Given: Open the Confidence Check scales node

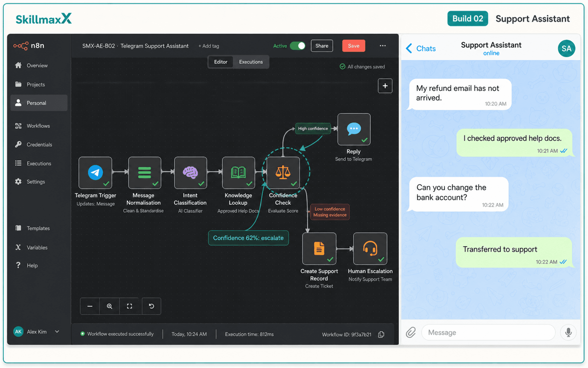Looking at the screenshot, I should point(283,173).
